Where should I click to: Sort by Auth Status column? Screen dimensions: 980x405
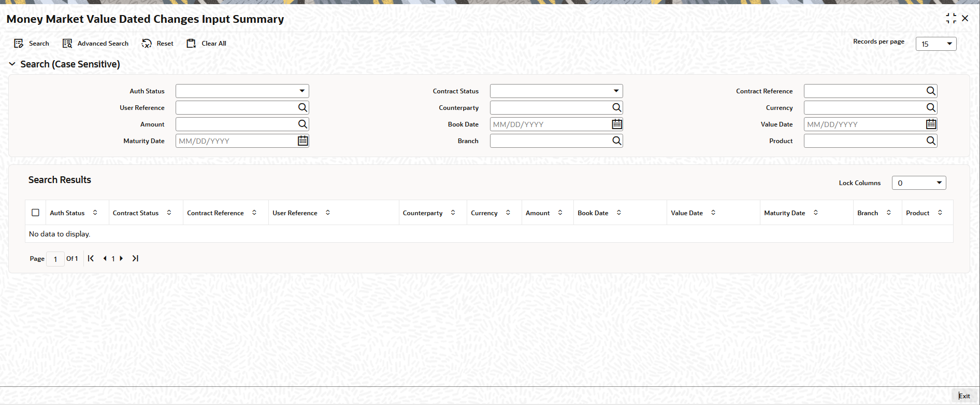[x=95, y=213]
